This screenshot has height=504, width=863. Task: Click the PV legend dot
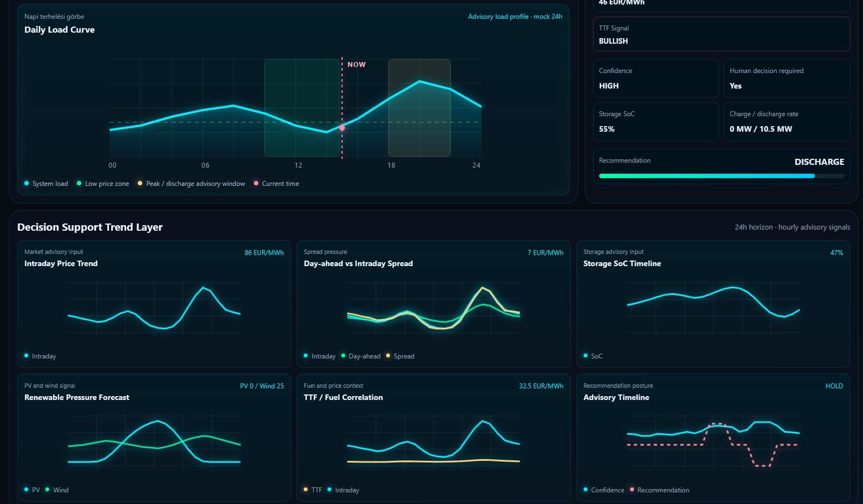(27, 490)
